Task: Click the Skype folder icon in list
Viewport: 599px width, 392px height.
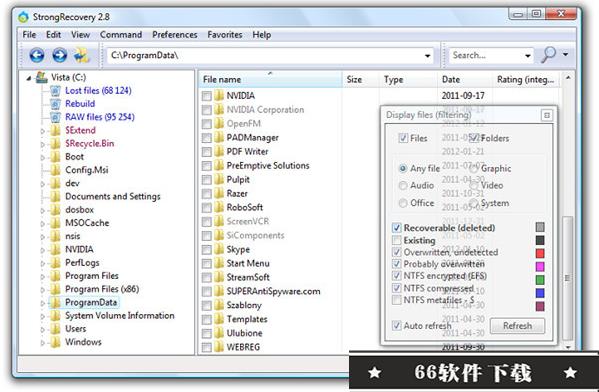Action: [x=219, y=249]
